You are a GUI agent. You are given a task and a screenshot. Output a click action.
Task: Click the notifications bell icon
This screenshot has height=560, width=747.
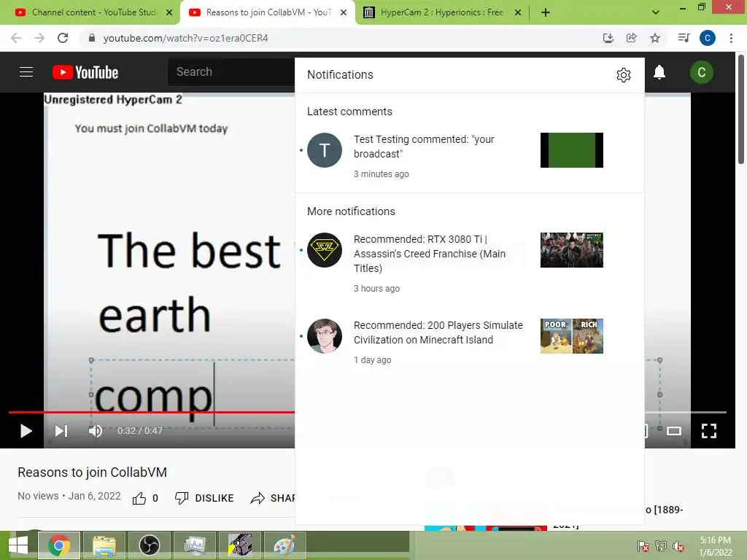(659, 72)
